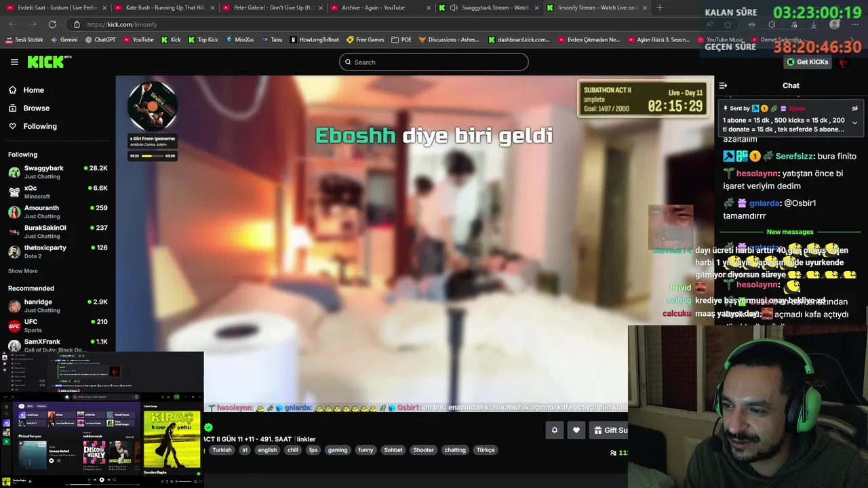
Task: Open the Free Games bookmark
Action: (x=366, y=39)
